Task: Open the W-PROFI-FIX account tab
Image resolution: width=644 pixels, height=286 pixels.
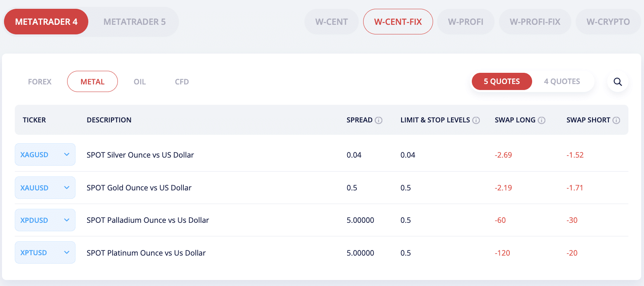Action: point(535,22)
